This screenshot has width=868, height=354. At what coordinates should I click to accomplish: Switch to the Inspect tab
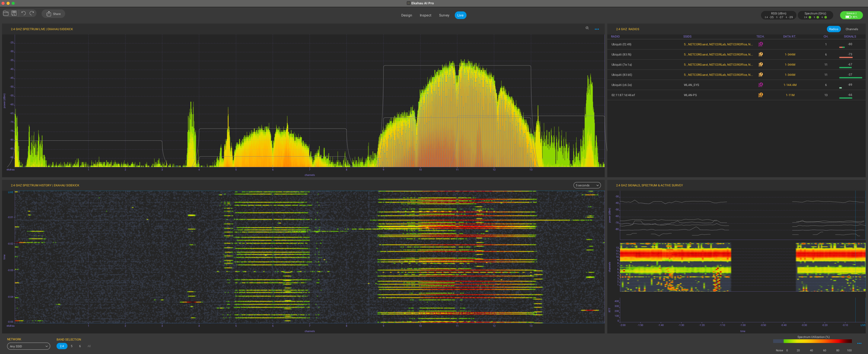click(425, 15)
